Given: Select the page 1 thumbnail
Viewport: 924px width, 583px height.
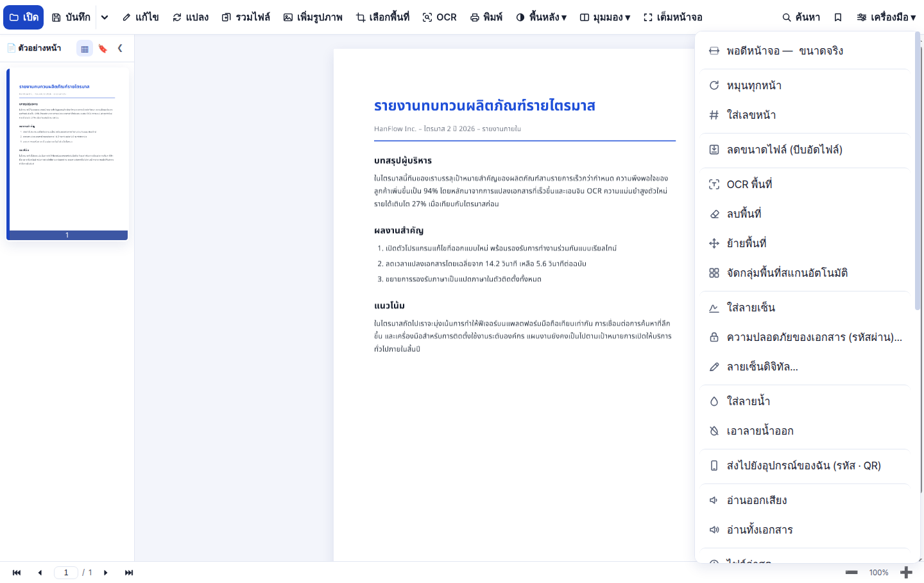Looking at the screenshot, I should click(x=67, y=154).
